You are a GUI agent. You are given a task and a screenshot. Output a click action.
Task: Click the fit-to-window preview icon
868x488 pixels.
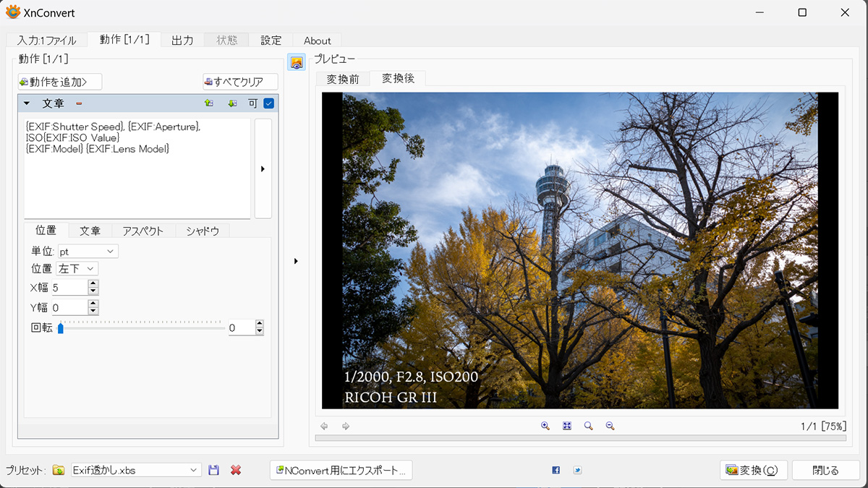pyautogui.click(x=567, y=427)
